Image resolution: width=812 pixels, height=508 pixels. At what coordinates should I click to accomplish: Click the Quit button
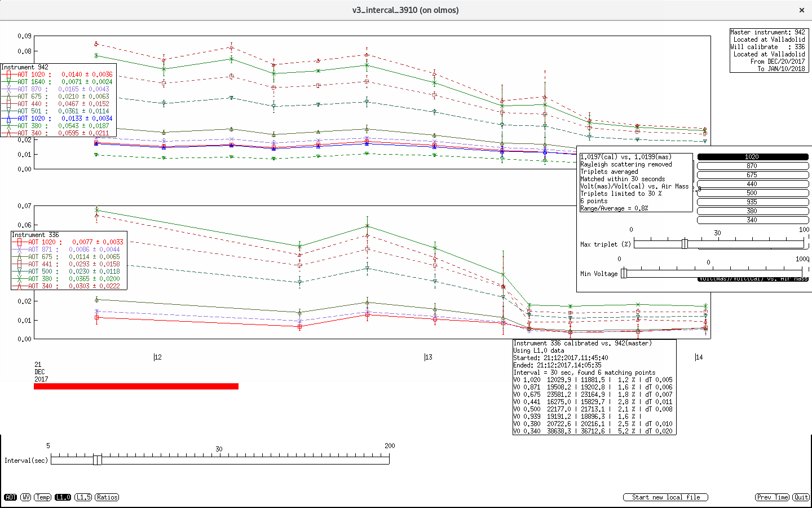(x=801, y=497)
